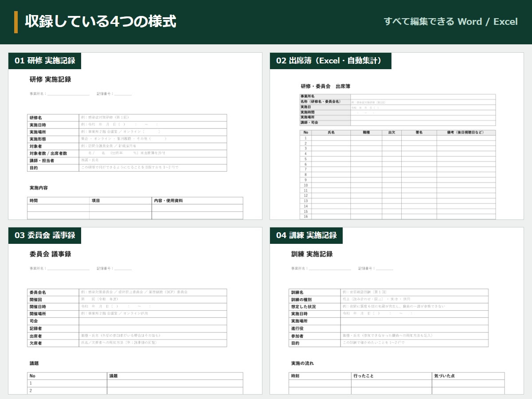Click the 想定した状況 row label
532x399 pixels.
pyautogui.click(x=304, y=307)
